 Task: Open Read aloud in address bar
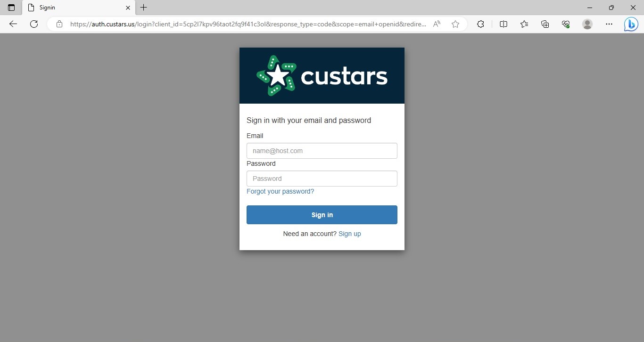[x=437, y=24]
